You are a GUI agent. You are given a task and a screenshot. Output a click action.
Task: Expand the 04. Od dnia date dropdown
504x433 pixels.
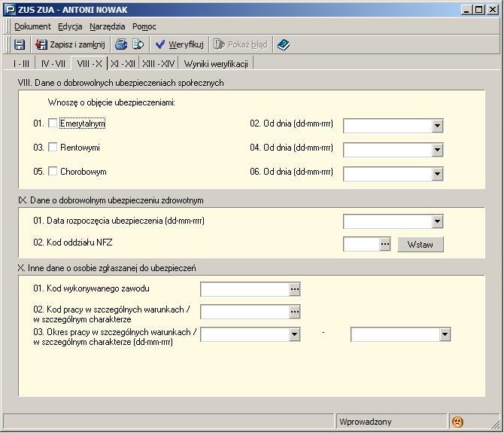(x=437, y=150)
